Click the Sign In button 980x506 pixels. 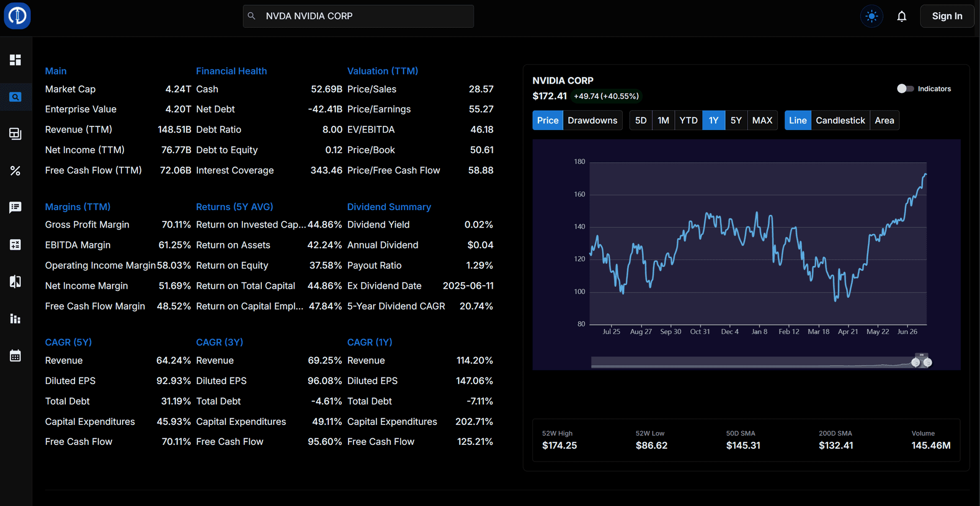click(x=947, y=16)
